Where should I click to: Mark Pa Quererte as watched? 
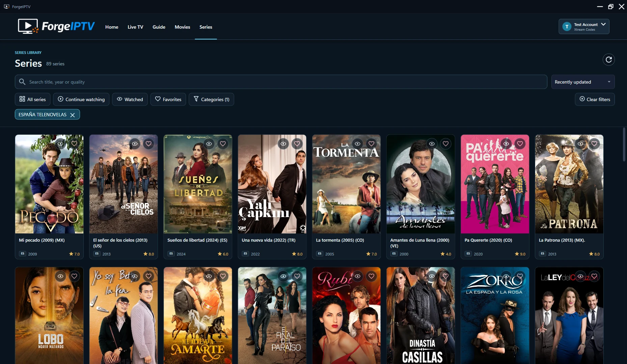tap(506, 144)
